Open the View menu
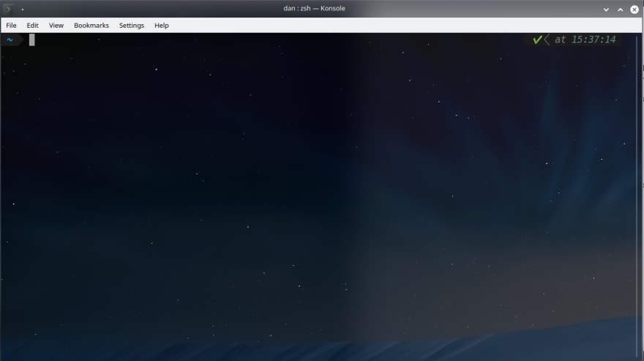644x361 pixels. (x=56, y=25)
